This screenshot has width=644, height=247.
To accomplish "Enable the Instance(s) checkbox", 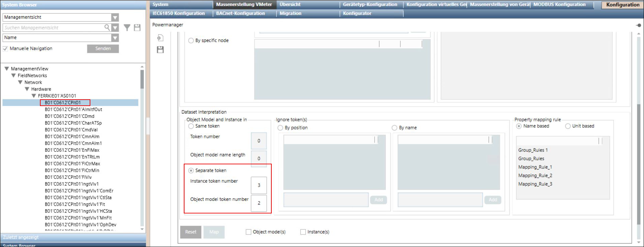I will pyautogui.click(x=303, y=232).
